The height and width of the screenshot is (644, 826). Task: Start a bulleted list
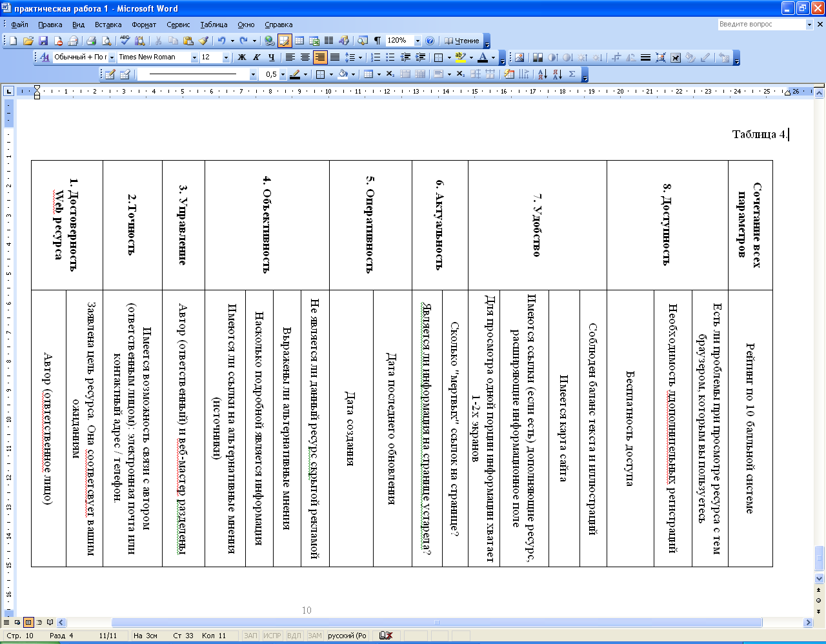[x=390, y=57]
